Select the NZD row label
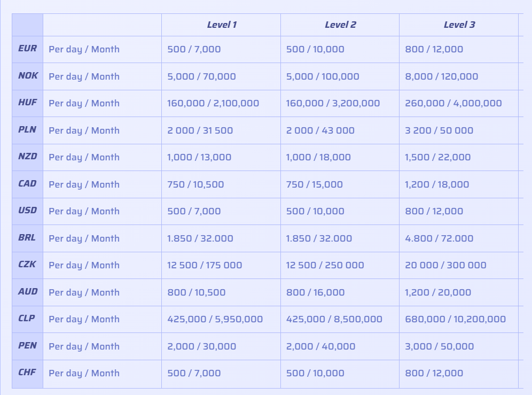The width and height of the screenshot is (532, 395). point(27,157)
